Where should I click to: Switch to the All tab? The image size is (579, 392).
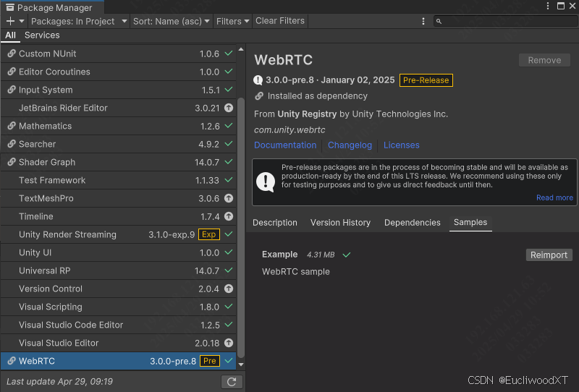coord(10,35)
